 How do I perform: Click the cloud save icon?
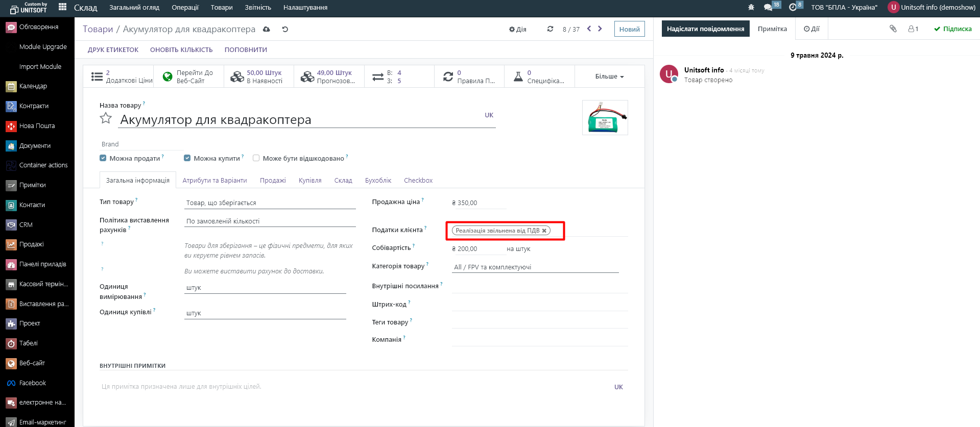pos(267,30)
